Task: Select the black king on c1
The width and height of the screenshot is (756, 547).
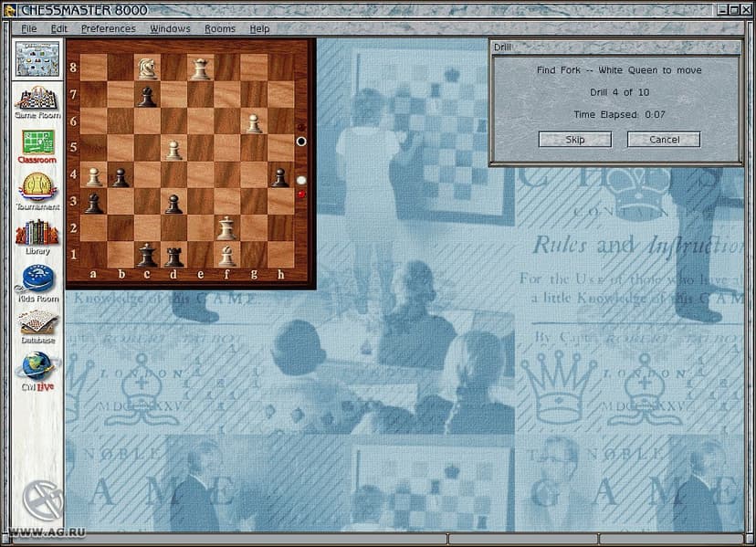Action: (x=147, y=255)
